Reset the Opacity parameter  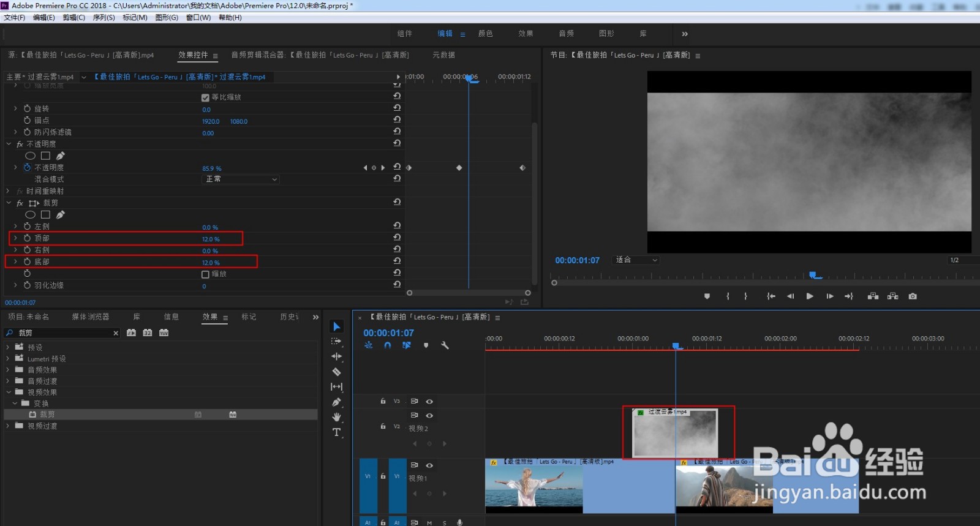click(x=397, y=167)
